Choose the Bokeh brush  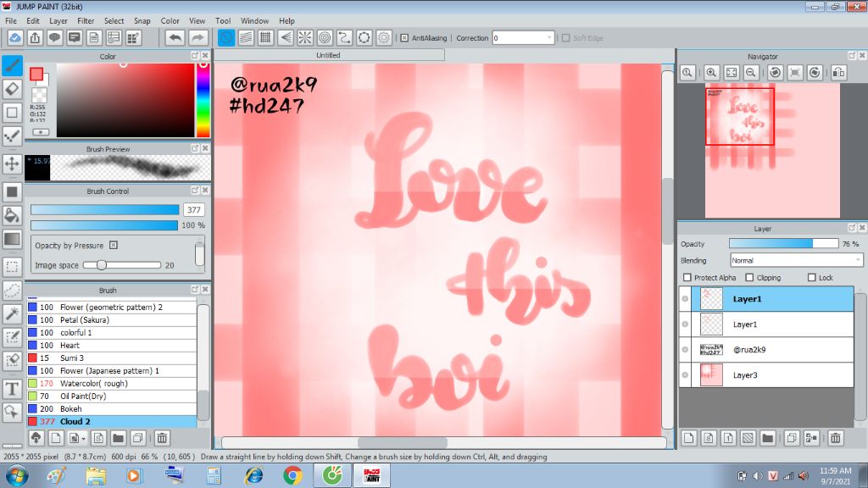[x=111, y=409]
